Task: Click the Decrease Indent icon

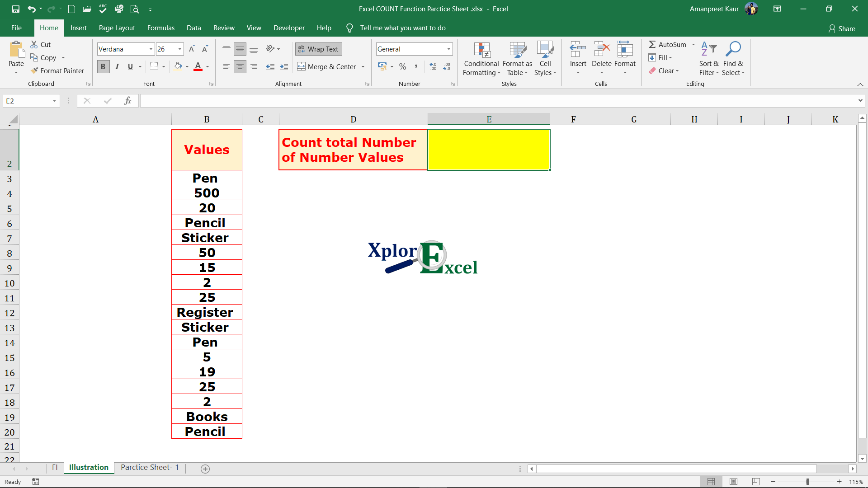Action: click(270, 66)
